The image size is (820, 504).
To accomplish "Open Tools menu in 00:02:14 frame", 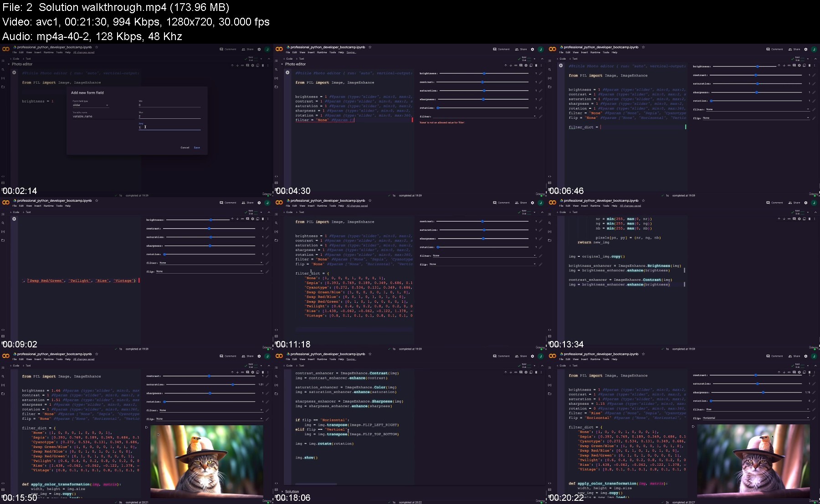I will tap(59, 52).
